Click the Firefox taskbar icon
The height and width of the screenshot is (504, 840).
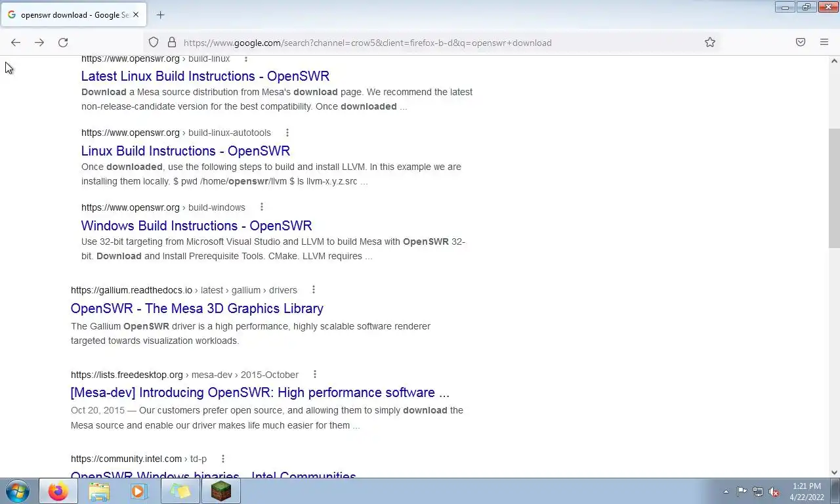tap(58, 491)
